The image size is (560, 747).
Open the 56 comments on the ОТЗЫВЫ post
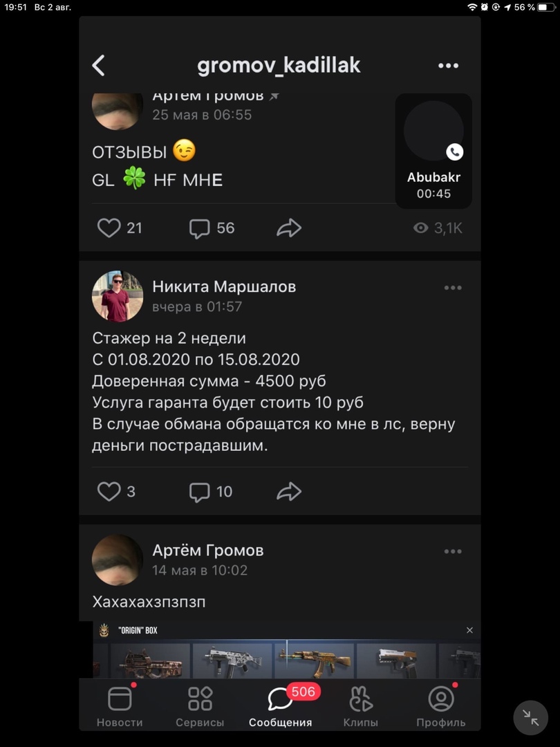coord(200,228)
